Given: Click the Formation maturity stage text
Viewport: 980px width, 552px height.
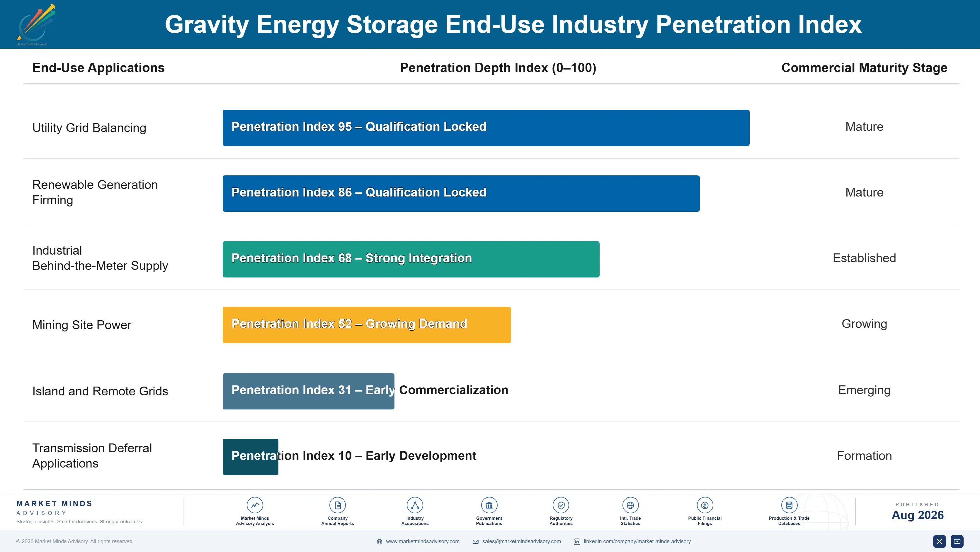Looking at the screenshot, I should pyautogui.click(x=864, y=456).
